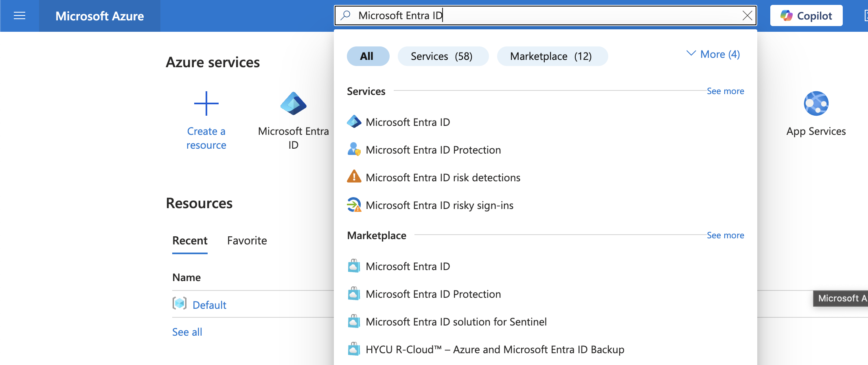Expand the More (4) filter dropdown

point(713,54)
